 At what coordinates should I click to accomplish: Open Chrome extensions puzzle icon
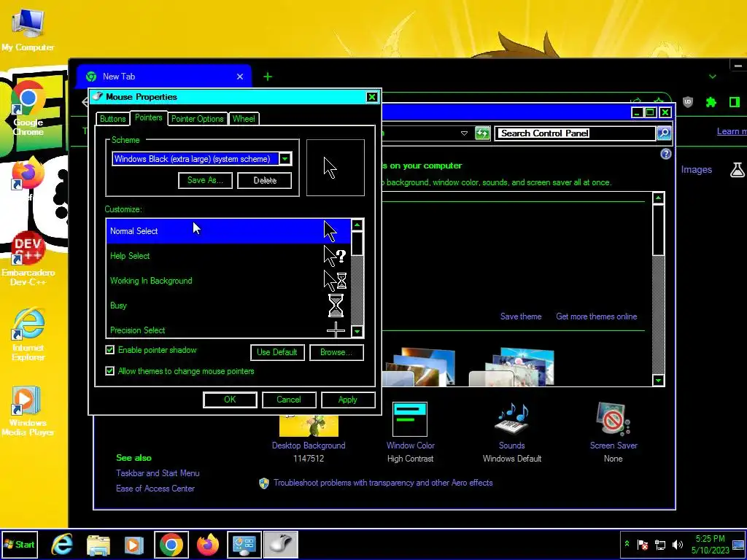(x=711, y=102)
